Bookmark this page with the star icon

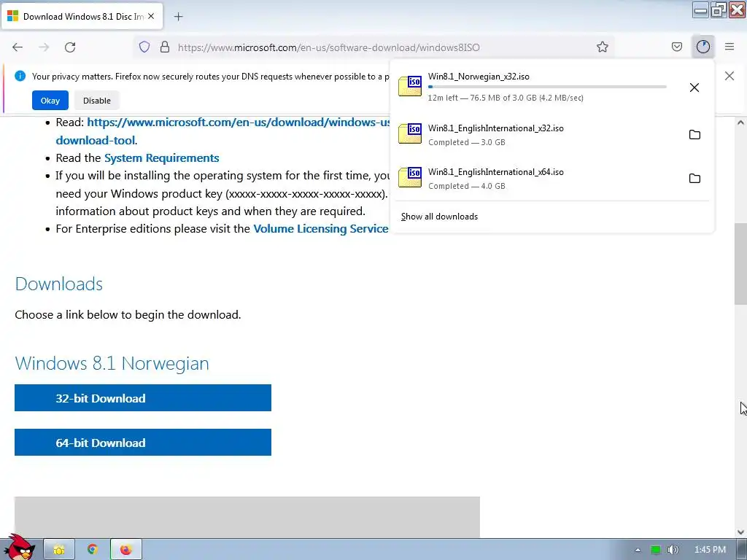pos(602,47)
